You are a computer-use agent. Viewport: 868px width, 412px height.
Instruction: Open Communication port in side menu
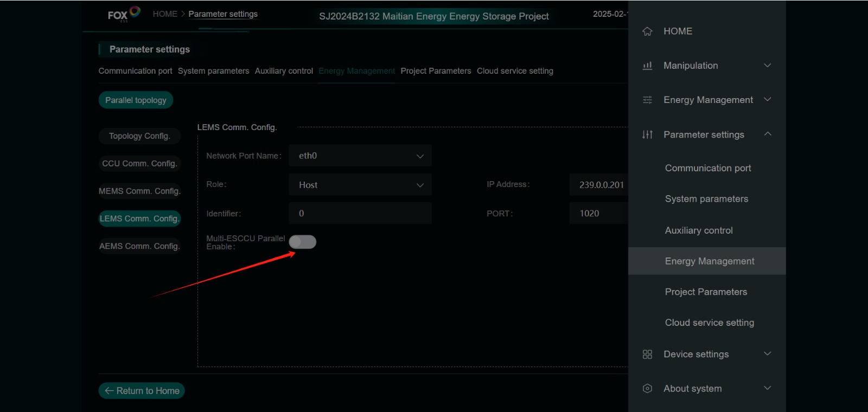(x=708, y=168)
